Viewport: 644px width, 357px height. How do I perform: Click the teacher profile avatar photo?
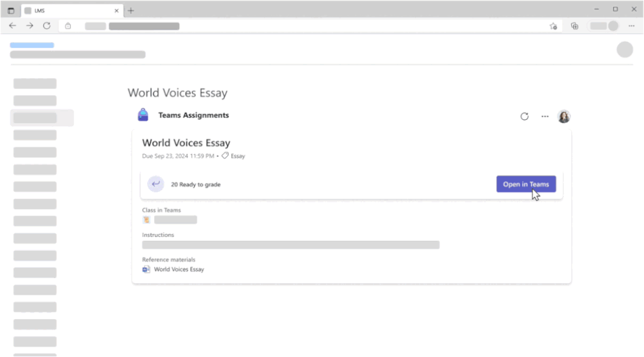(x=564, y=117)
